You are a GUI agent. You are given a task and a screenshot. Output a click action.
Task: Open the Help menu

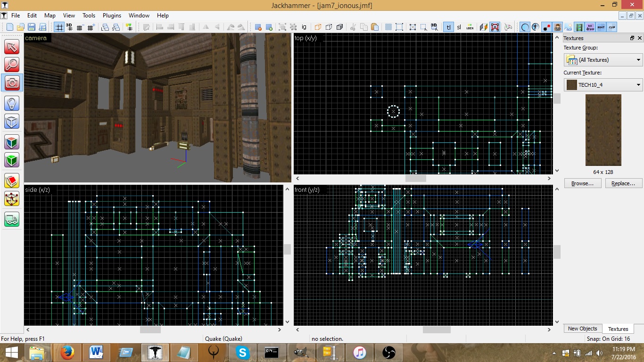[163, 16]
